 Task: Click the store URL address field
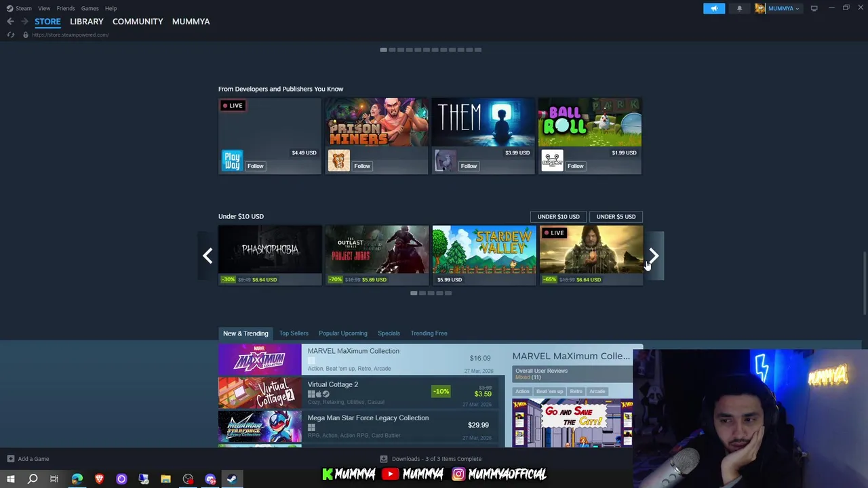point(70,35)
